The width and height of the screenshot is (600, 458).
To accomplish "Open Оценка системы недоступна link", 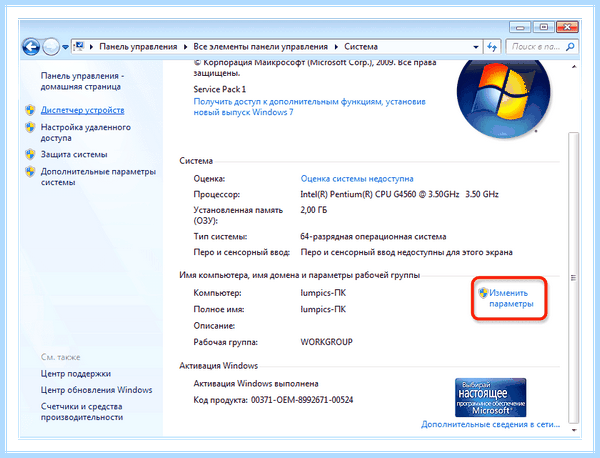I will (357, 179).
